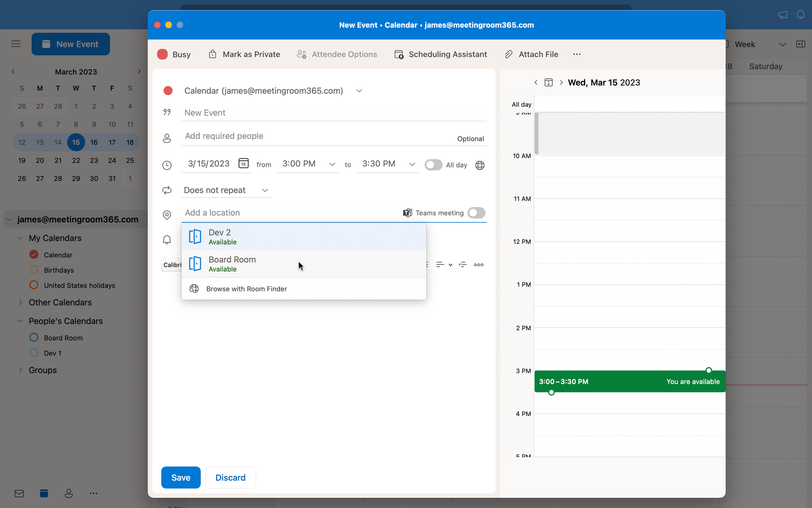Toggle the Teams meeting switch
The image size is (812, 508).
coord(477,213)
